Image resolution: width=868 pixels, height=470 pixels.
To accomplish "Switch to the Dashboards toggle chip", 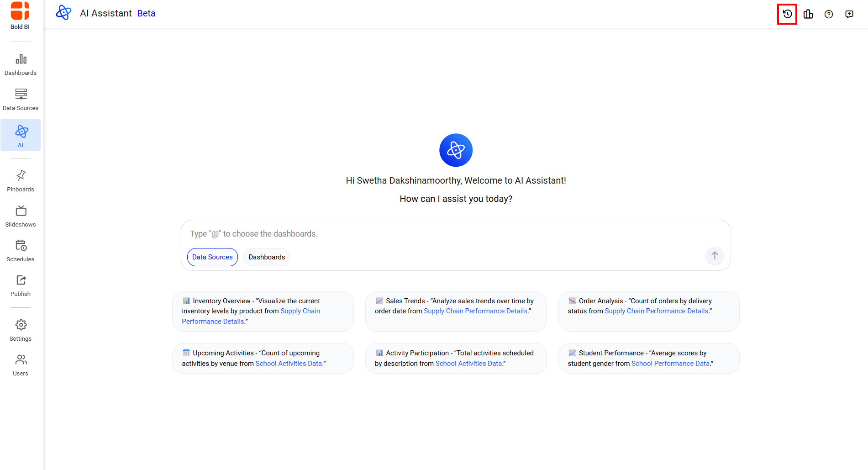I will 267,257.
